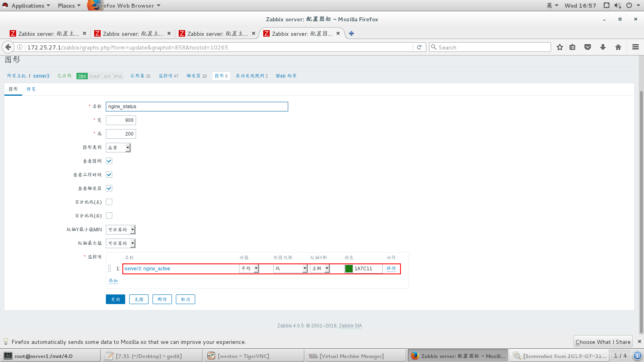Screen dimensions: 644x362
Task: Toggle the 查看工作时间 checkbox
Action: pyautogui.click(x=109, y=175)
